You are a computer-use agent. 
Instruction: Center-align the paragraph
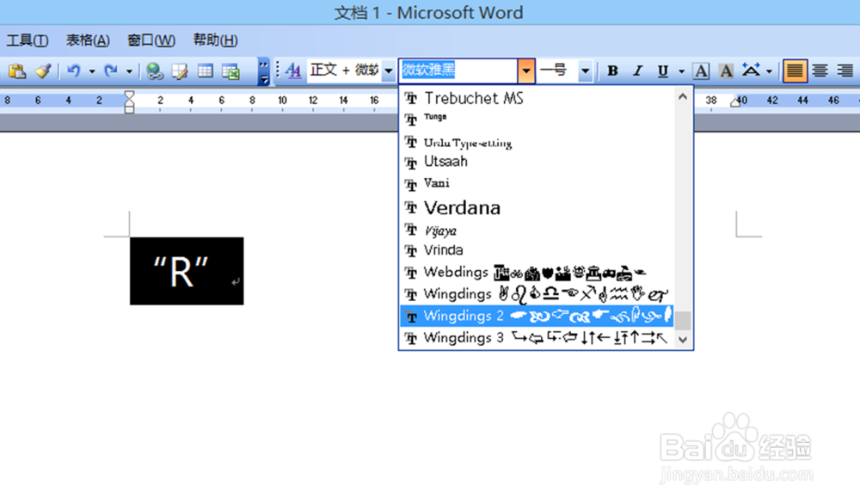coord(820,71)
